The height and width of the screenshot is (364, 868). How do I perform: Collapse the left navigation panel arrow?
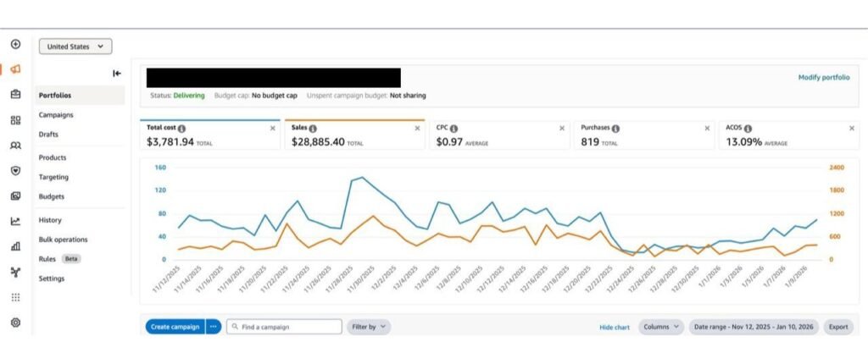(117, 73)
